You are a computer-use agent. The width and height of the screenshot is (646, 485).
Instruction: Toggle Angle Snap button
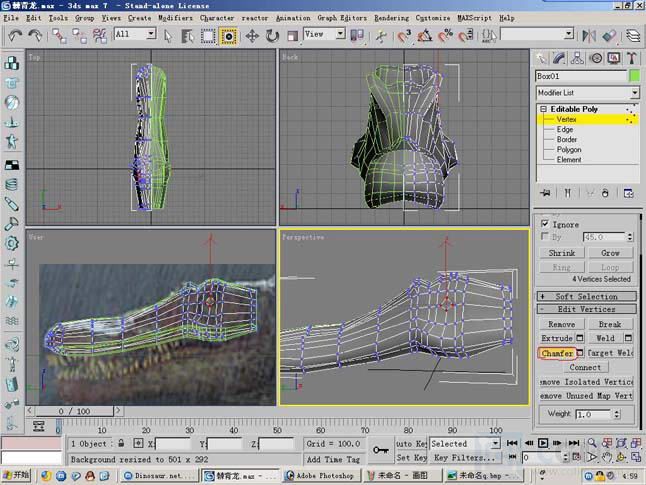[424, 36]
